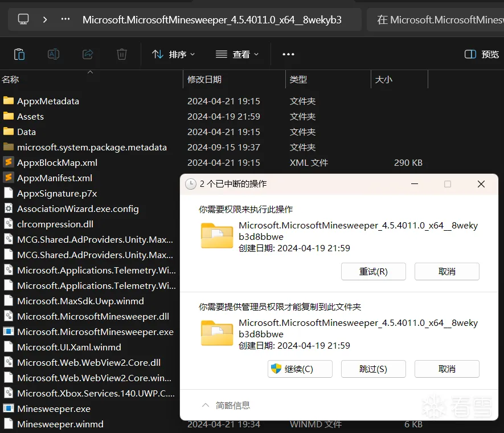504x433 pixels.
Task: Sort by the 修改日期 column header
Action: coord(204,79)
